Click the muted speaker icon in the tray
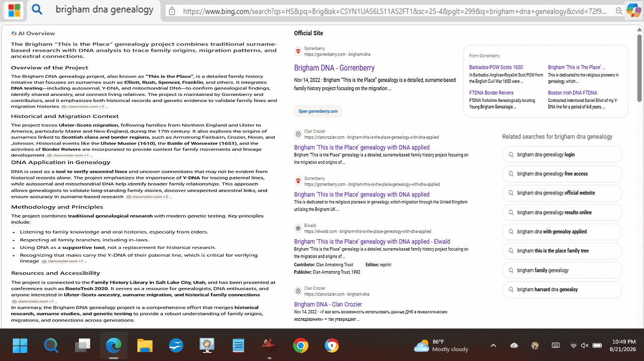This screenshot has width=644, height=361. tap(585, 345)
